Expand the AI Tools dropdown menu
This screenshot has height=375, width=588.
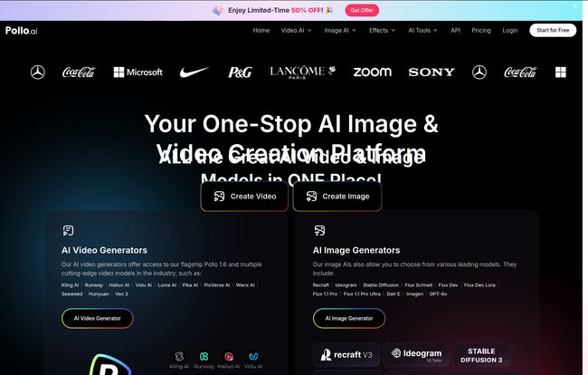click(x=423, y=31)
